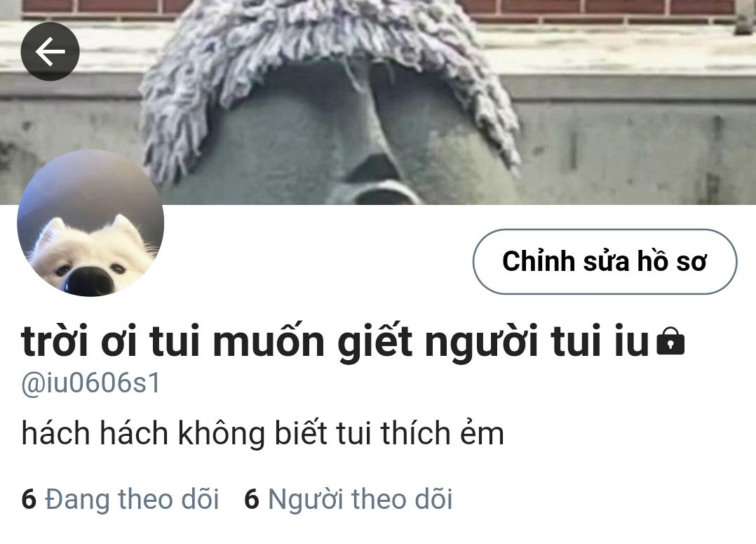The height and width of the screenshot is (544, 756).
Task: Click the number 6 before Đang theo dõi
Action: point(29,499)
